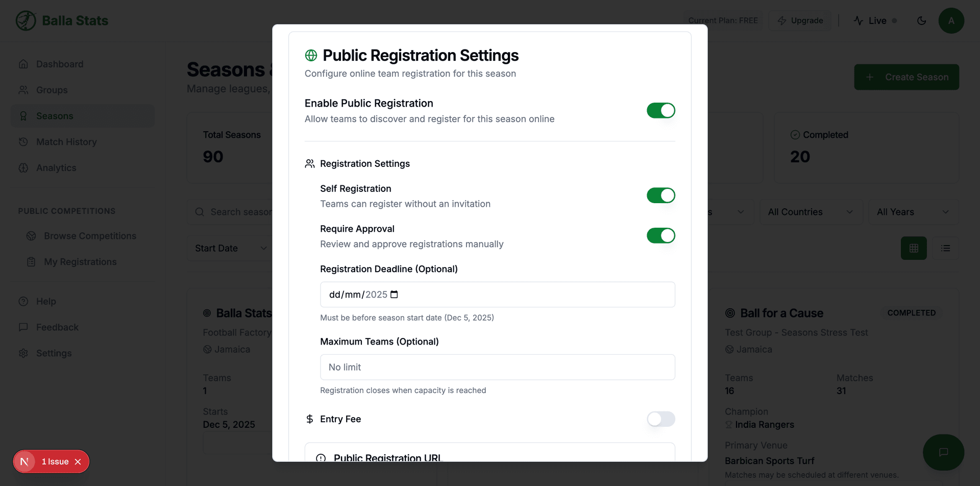Turn off Require Approval
The height and width of the screenshot is (486, 980).
(661, 235)
